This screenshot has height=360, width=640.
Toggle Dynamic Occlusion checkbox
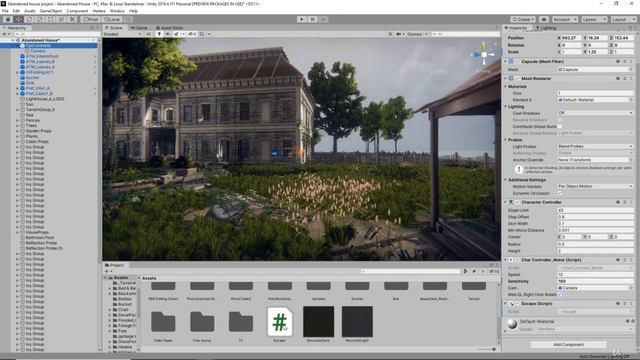(x=560, y=193)
